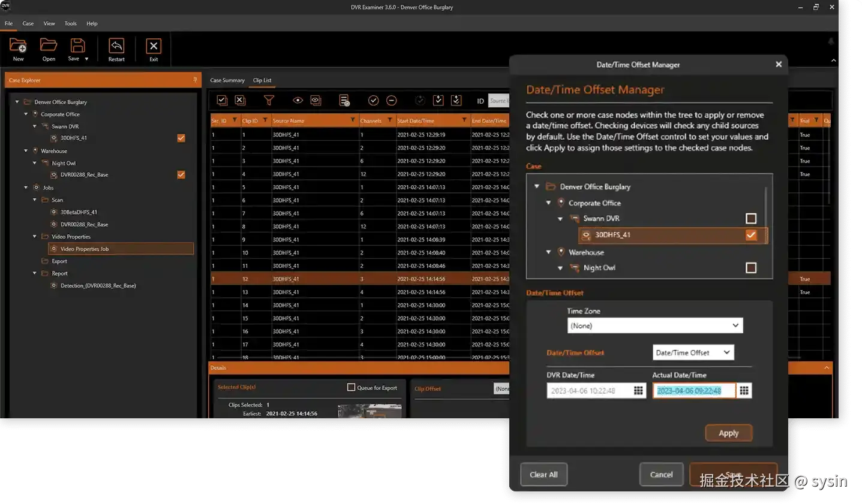
Task: Collapse Denver Office Burglary in Case Explorer
Action: [x=17, y=102]
